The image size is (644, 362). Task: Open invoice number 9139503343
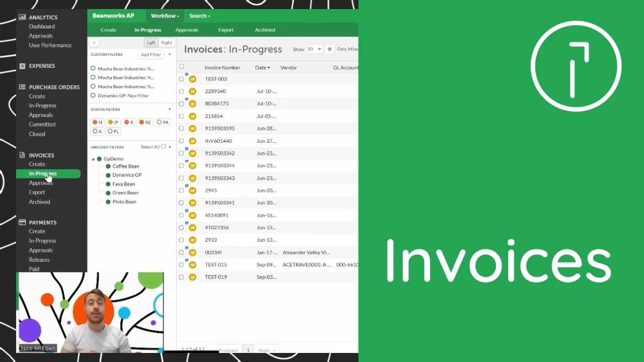[x=220, y=178]
